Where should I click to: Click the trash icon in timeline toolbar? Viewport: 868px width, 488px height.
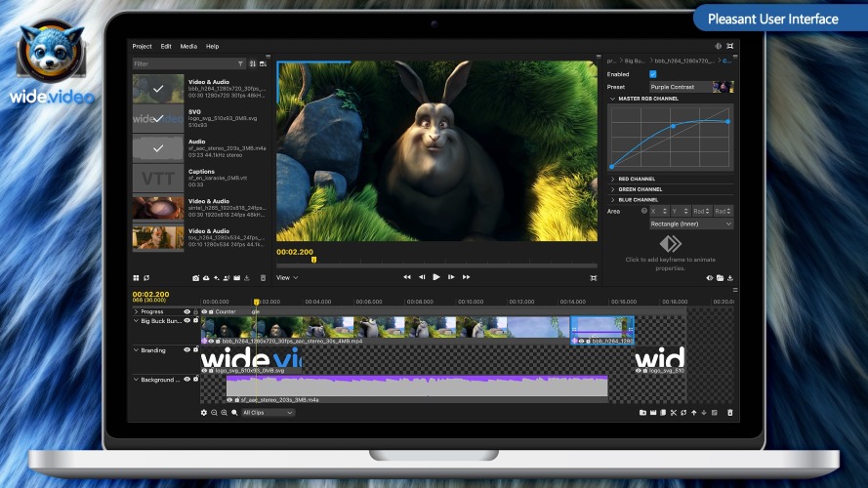click(730, 412)
